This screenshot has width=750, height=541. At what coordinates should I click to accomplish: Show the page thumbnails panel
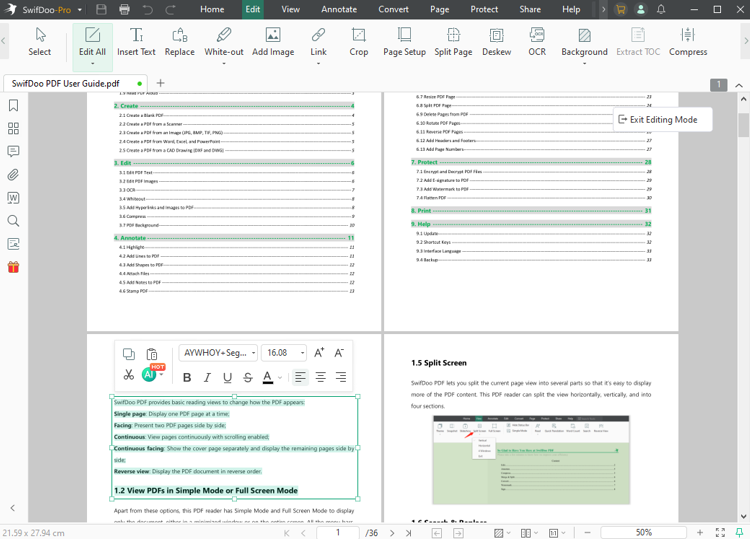[x=13, y=128]
